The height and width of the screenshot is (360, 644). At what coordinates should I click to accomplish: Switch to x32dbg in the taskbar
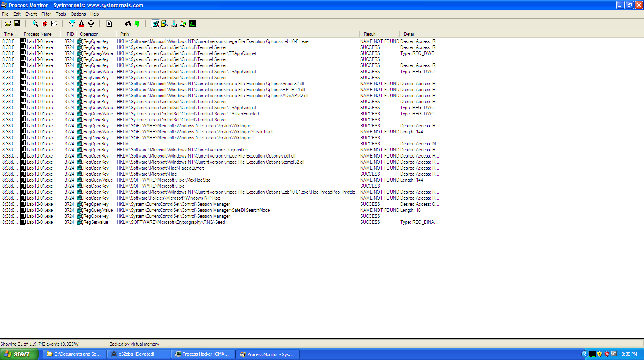pos(137,354)
